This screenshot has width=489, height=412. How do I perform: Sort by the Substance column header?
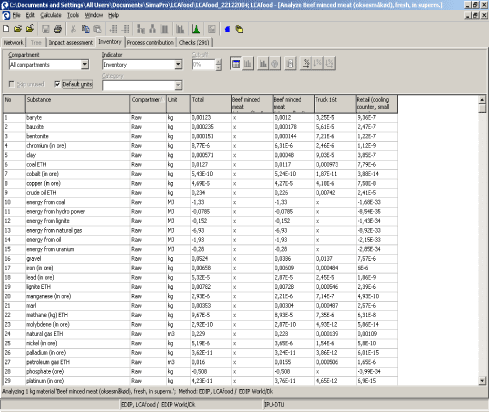pos(77,104)
